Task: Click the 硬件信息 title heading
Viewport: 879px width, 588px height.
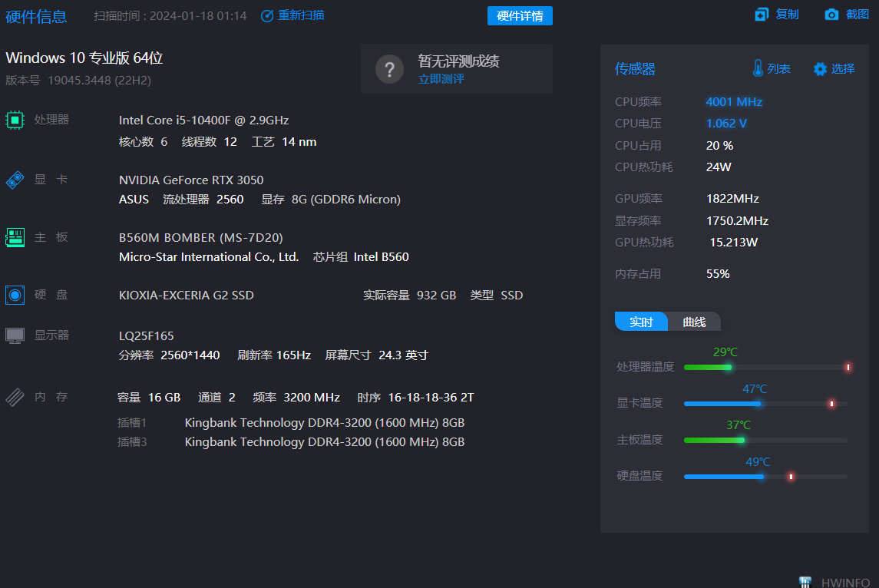Action: 36,17
